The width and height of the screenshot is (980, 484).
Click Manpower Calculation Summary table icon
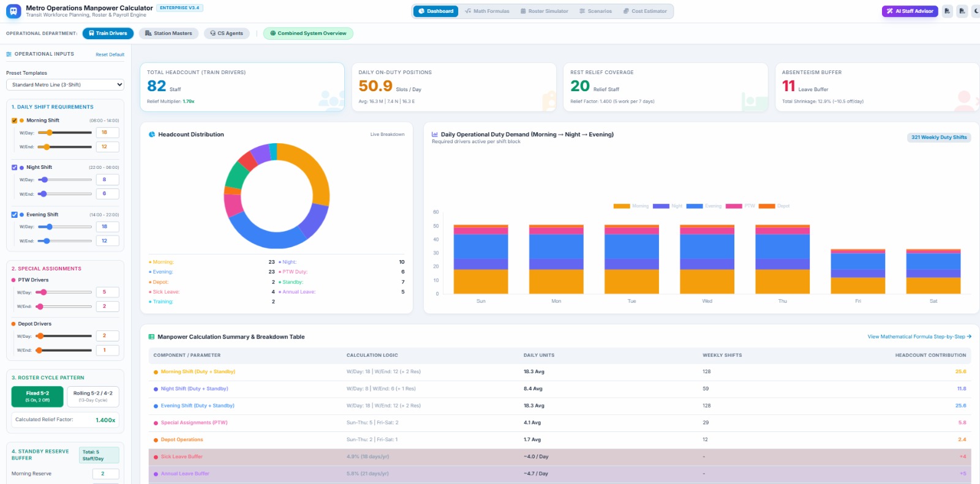pyautogui.click(x=152, y=337)
